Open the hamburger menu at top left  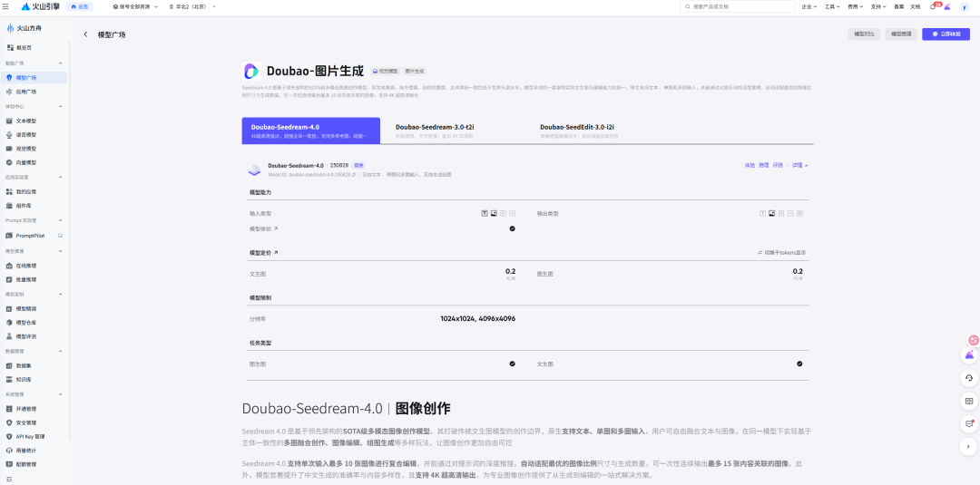[5, 6]
